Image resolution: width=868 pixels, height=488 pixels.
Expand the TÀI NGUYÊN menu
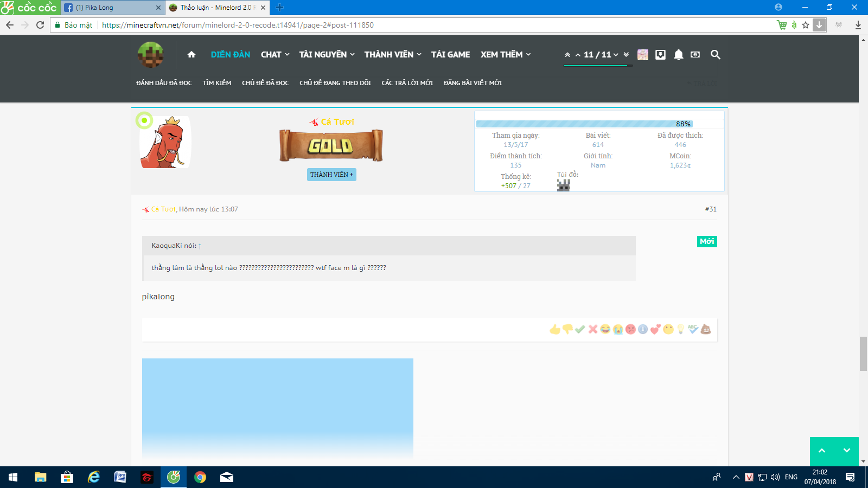[327, 55]
